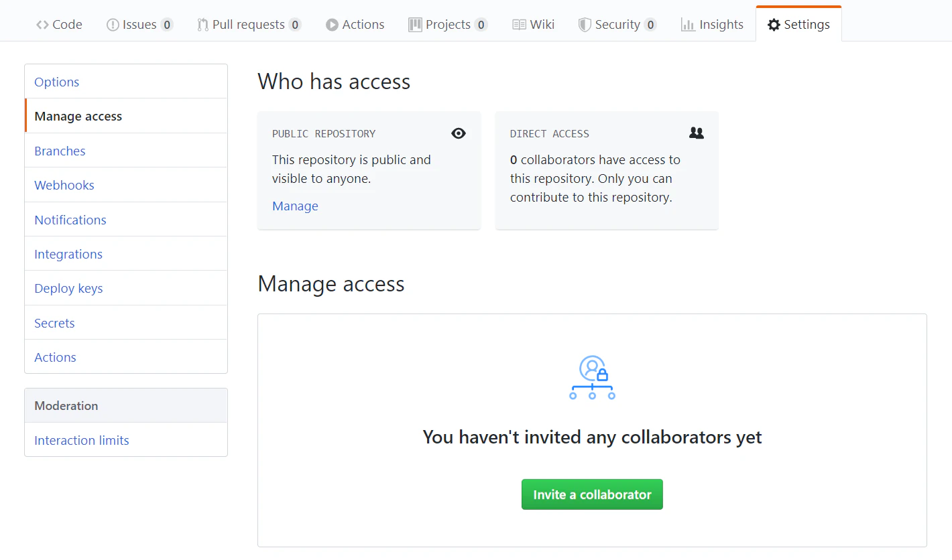Click the large "Manage access" section heading
The height and width of the screenshot is (560, 952).
pyautogui.click(x=331, y=284)
